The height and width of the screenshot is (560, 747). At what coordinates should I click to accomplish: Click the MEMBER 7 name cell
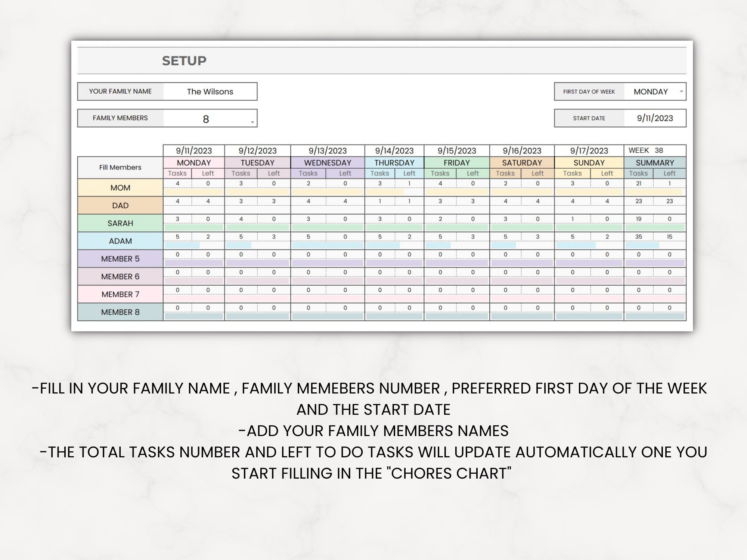click(x=120, y=294)
